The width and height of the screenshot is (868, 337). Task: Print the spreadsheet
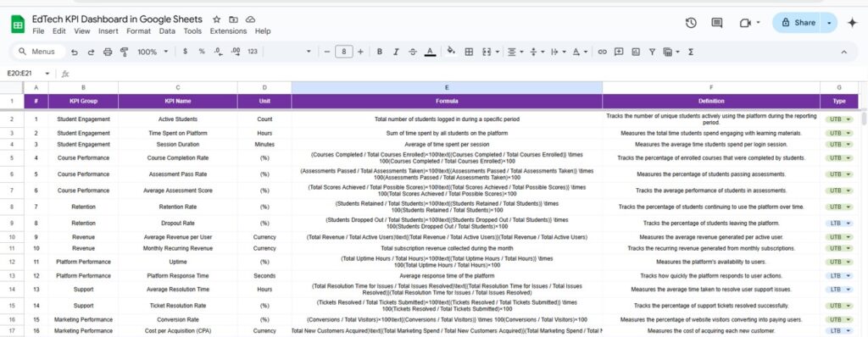(108, 52)
